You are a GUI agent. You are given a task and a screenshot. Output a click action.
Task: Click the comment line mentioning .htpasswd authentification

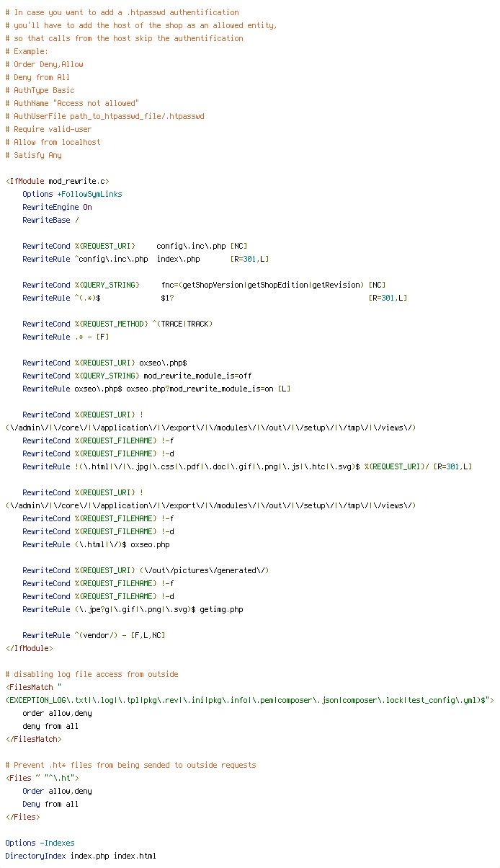(122, 12)
